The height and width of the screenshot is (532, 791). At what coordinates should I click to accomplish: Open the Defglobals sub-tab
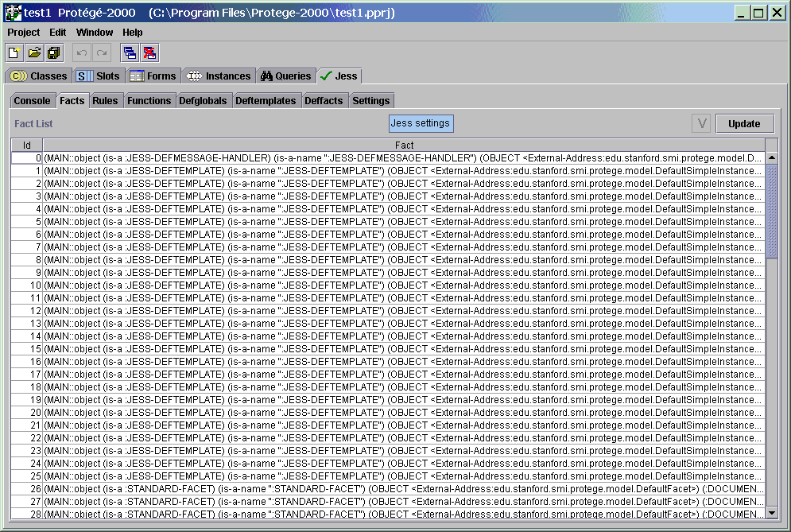pyautogui.click(x=203, y=101)
